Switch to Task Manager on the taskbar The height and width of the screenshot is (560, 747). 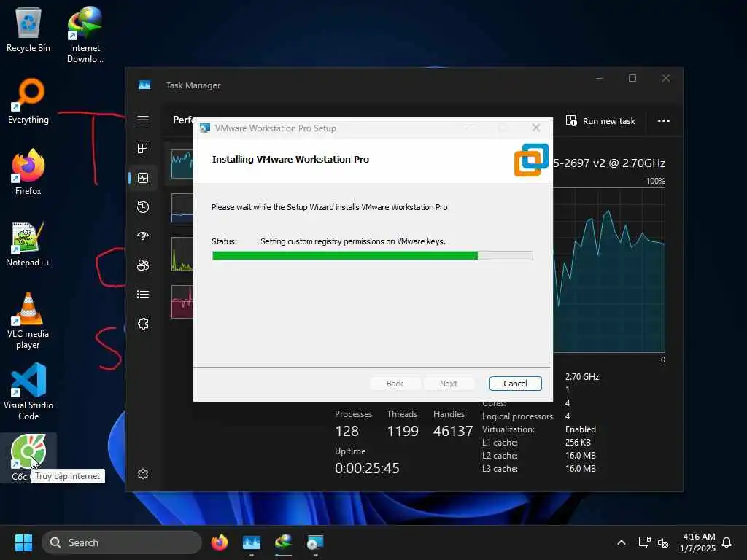tap(252, 542)
